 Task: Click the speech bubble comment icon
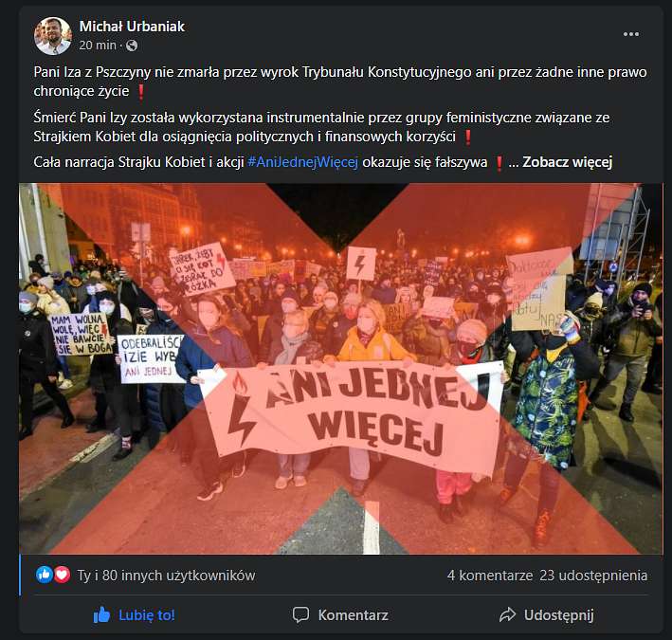[x=300, y=614]
